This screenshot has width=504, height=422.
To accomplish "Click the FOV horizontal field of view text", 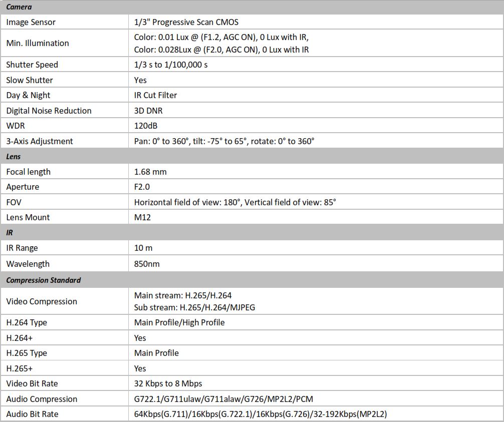I will point(188,202).
